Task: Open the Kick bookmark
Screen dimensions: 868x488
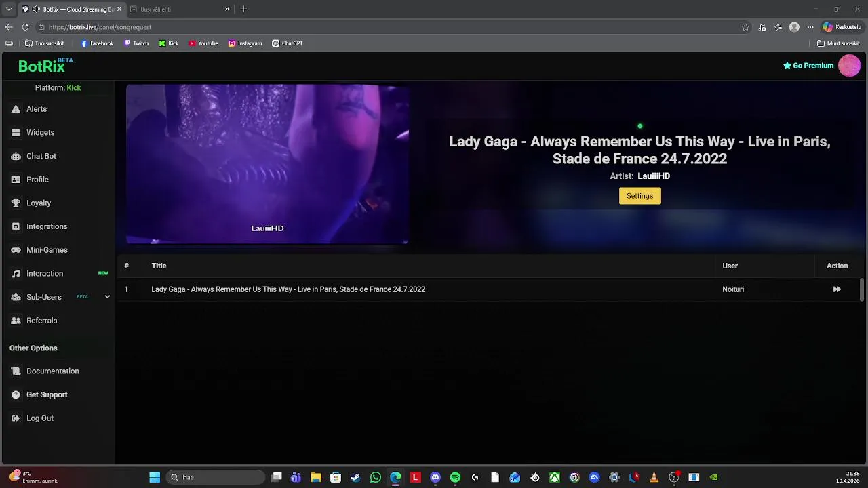Action: (169, 43)
